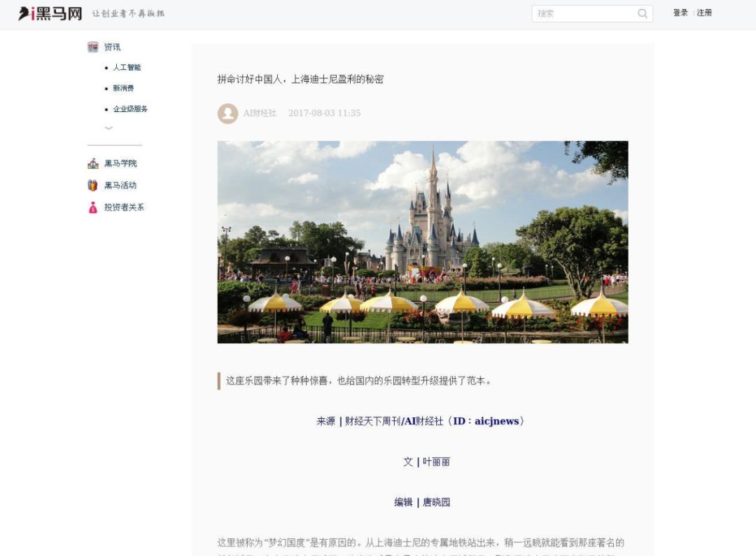Click the editor line 编辑｜唐晓园
Viewport: 756px width, 556px height.
click(x=422, y=503)
